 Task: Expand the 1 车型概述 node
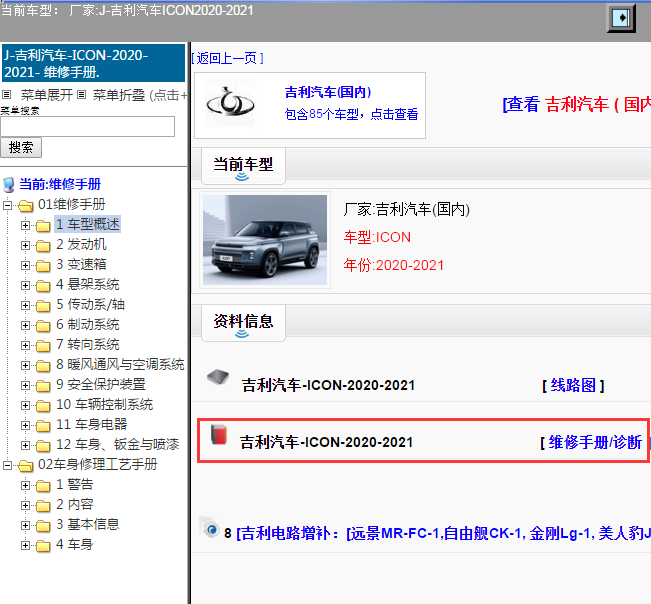[25, 225]
